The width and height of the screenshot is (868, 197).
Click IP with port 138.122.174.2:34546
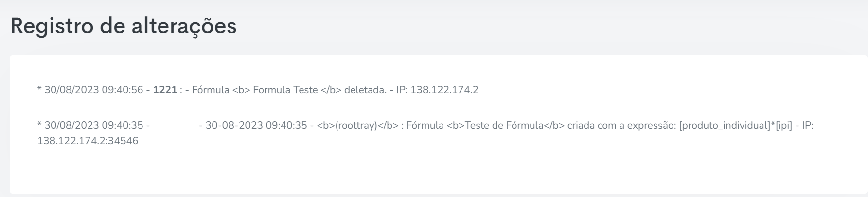pos(88,141)
